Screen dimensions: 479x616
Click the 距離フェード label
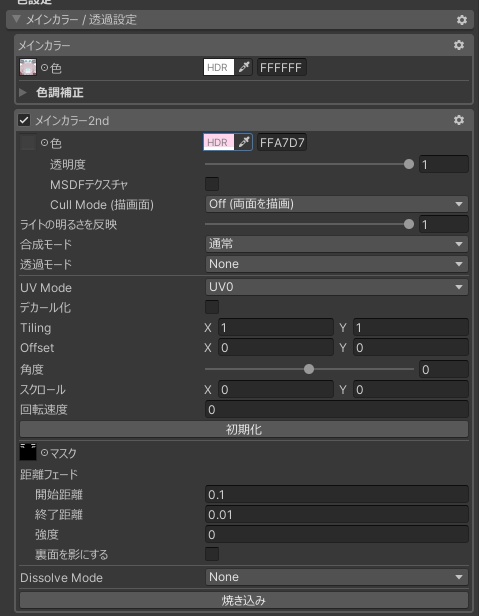(x=49, y=474)
